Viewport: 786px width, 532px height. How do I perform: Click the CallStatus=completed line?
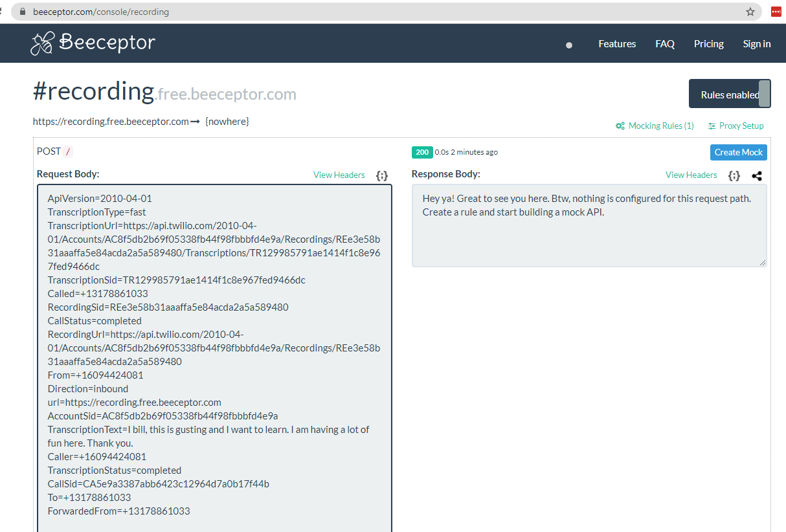click(95, 320)
